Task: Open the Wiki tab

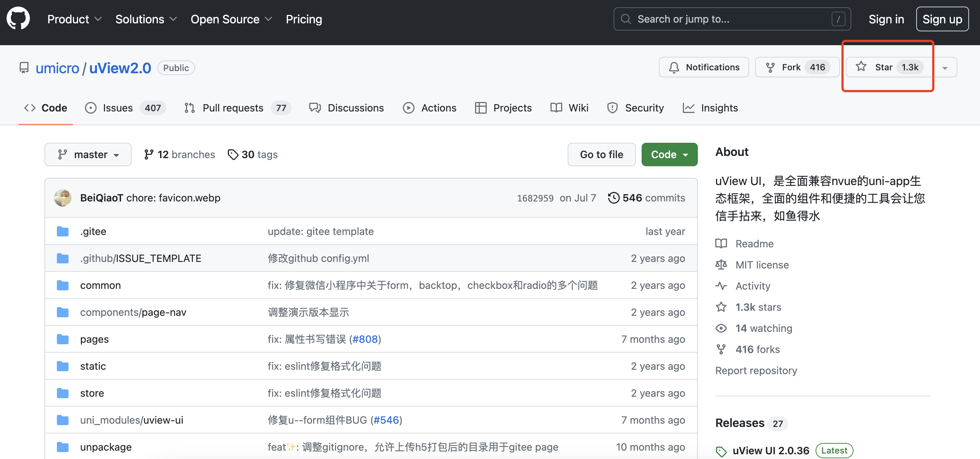Action: tap(569, 108)
